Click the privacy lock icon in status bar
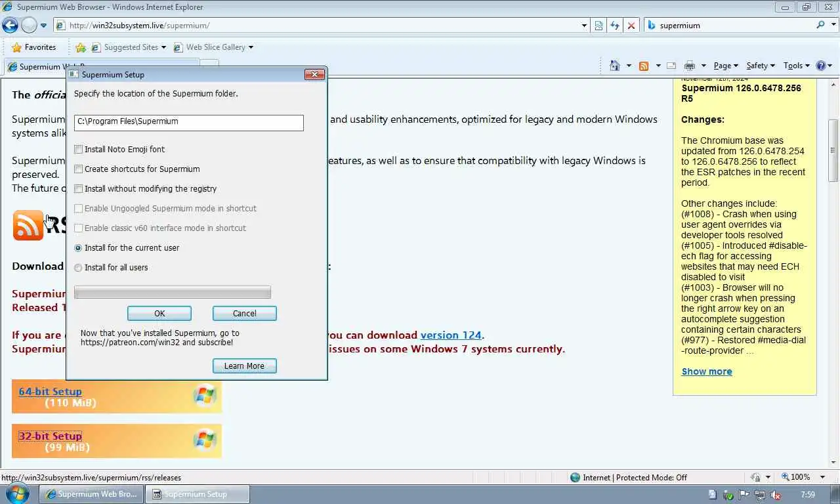840x504 pixels. (x=755, y=478)
